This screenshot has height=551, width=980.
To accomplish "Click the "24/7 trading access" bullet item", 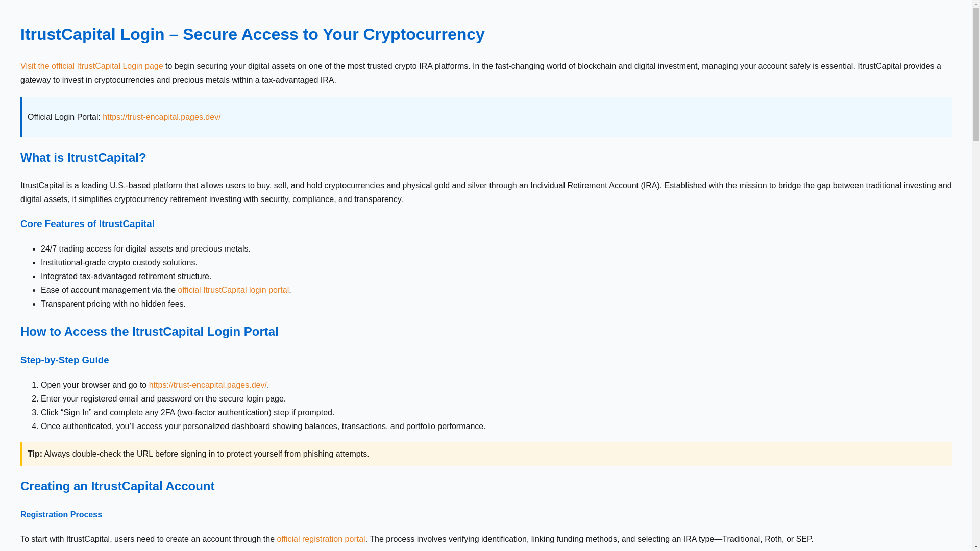I will pyautogui.click(x=145, y=249).
